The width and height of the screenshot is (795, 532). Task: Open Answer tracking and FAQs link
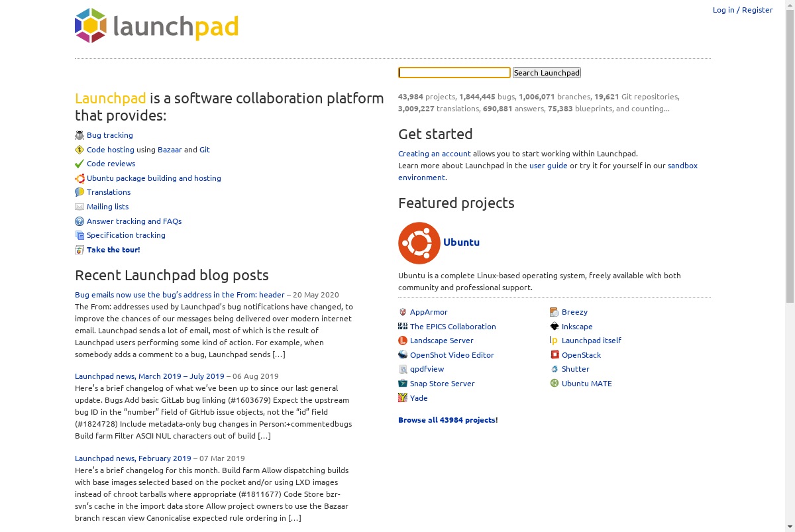coord(134,221)
